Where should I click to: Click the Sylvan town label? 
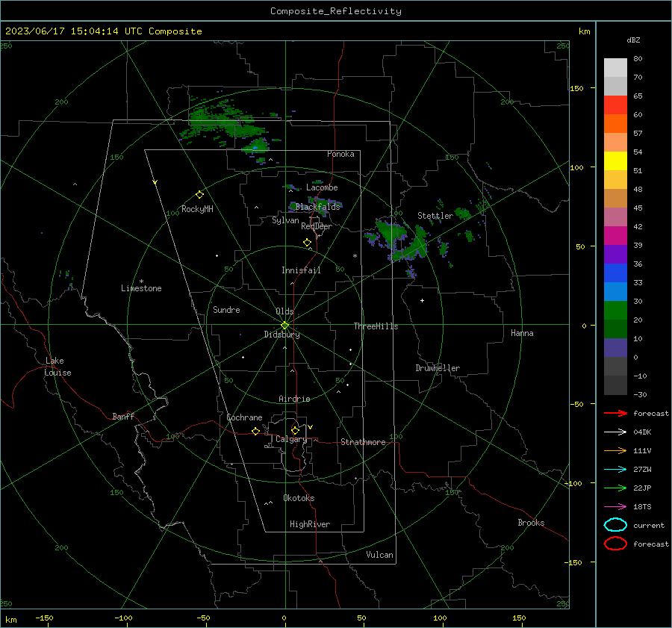click(285, 220)
